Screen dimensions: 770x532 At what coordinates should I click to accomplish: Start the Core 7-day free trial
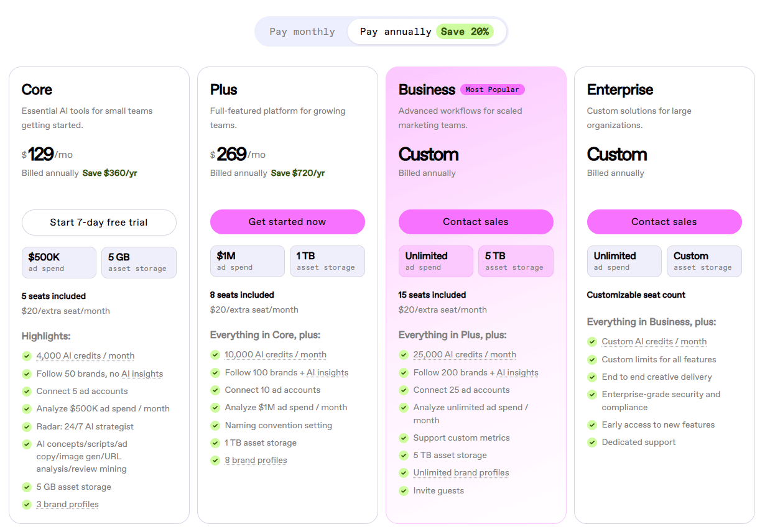click(99, 222)
